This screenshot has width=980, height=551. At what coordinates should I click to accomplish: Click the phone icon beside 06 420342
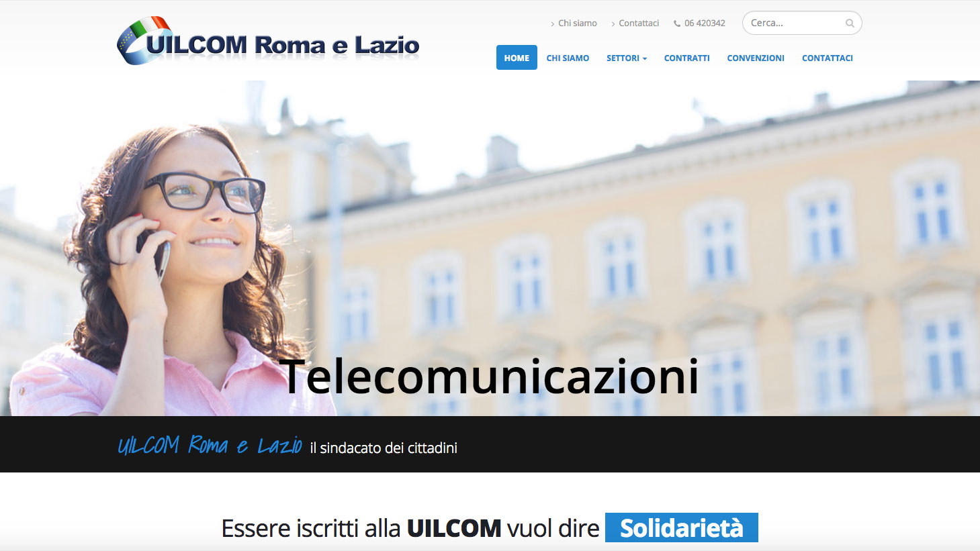point(677,23)
